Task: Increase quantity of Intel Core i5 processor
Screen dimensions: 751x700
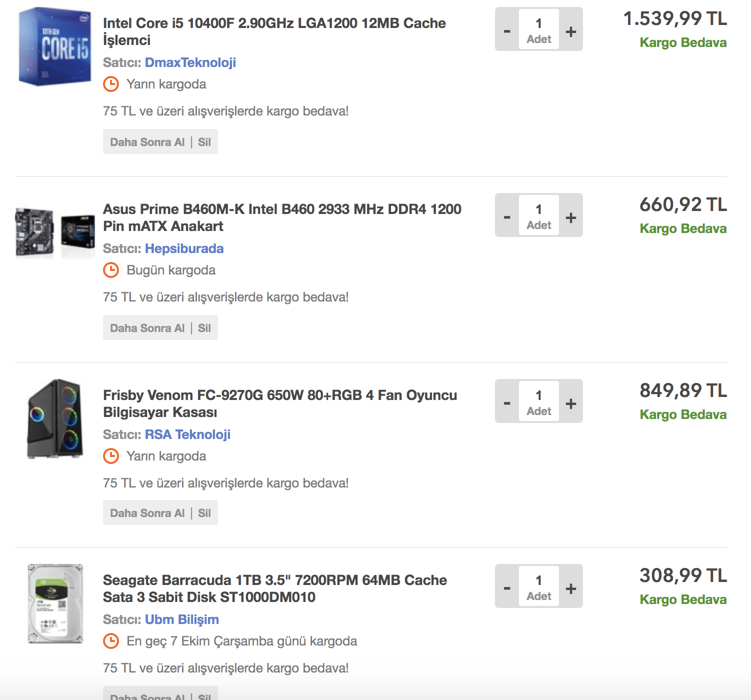Action: pos(571,31)
